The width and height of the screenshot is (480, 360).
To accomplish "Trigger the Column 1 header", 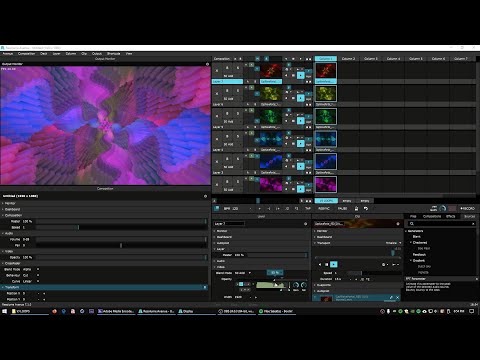I will [326, 59].
